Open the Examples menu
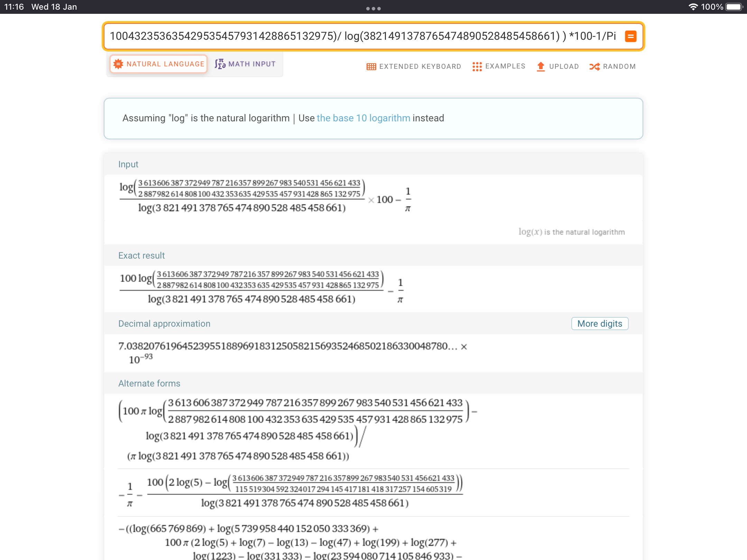The height and width of the screenshot is (560, 747). tap(505, 66)
